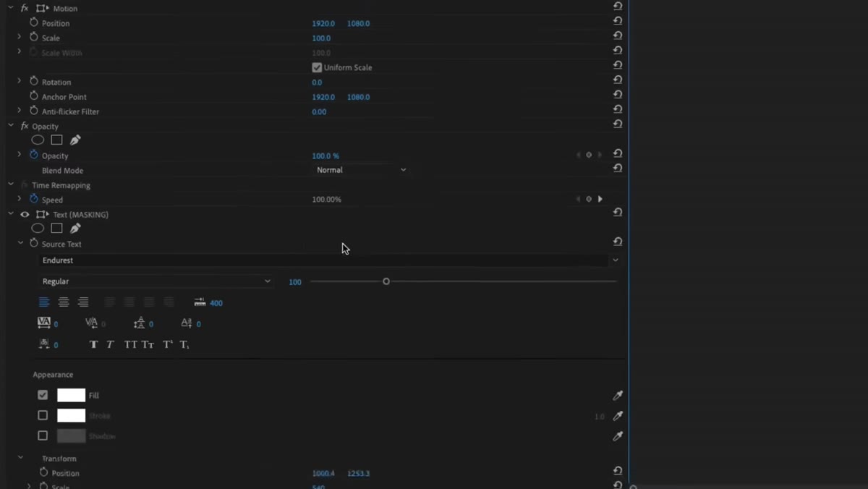Open the Fill color swatch

pyautogui.click(x=71, y=395)
